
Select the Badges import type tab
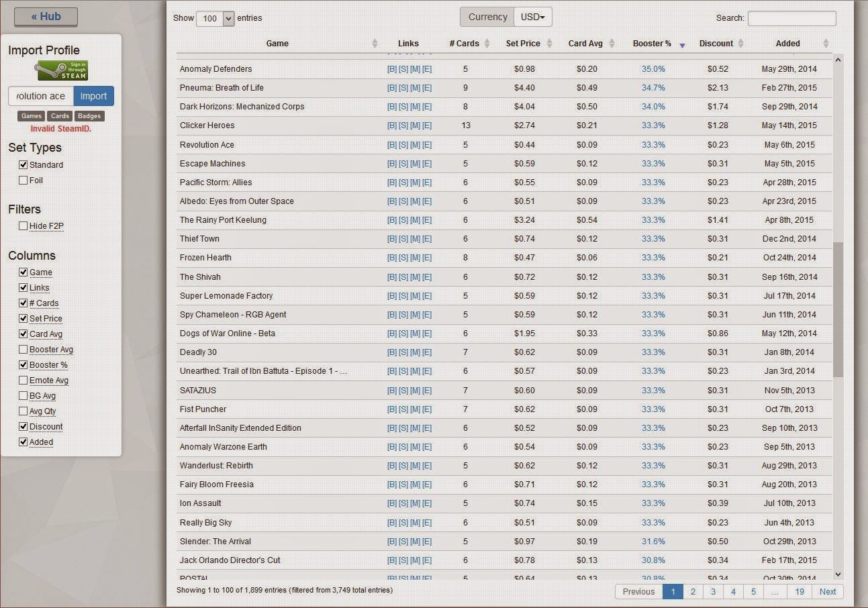(89, 116)
